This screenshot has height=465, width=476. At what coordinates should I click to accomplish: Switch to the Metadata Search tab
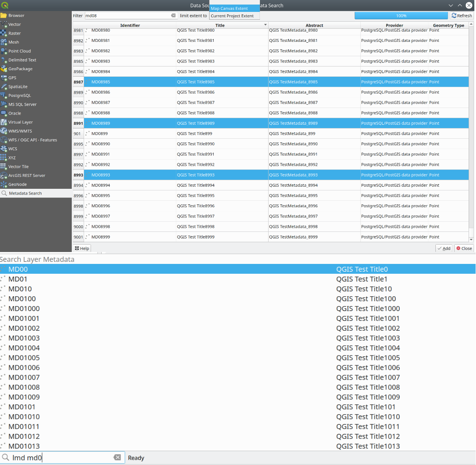25,193
